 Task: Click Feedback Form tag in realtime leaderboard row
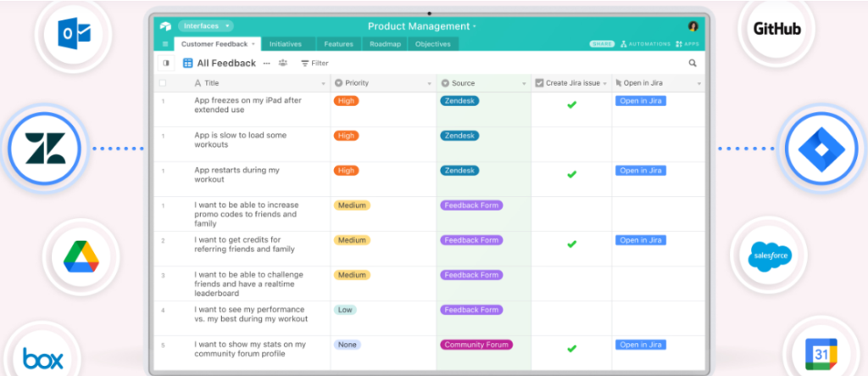point(471,275)
